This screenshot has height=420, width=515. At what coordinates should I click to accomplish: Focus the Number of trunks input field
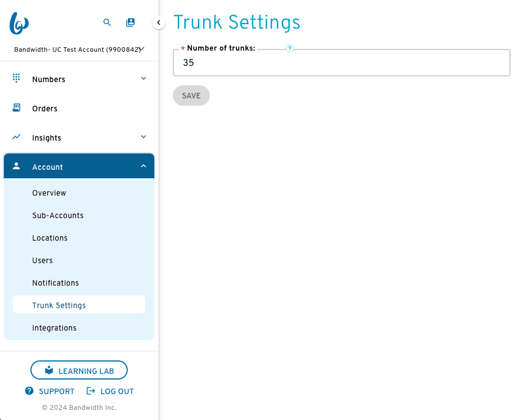(x=342, y=62)
